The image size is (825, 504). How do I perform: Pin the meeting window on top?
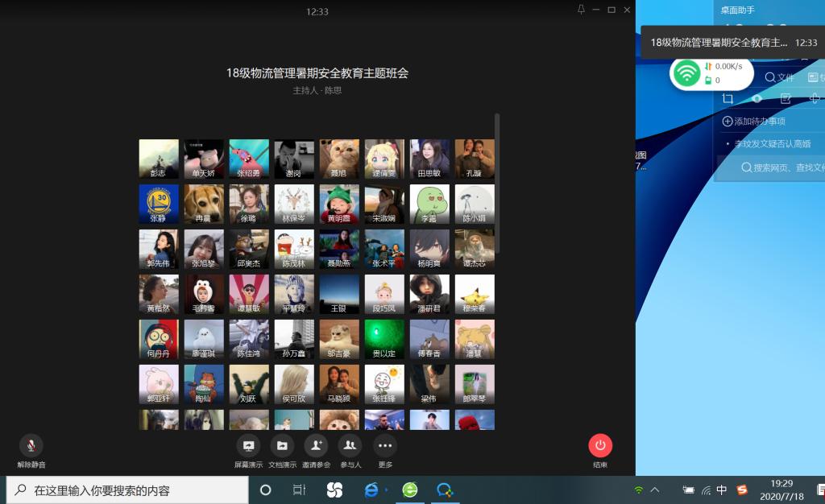point(582,10)
